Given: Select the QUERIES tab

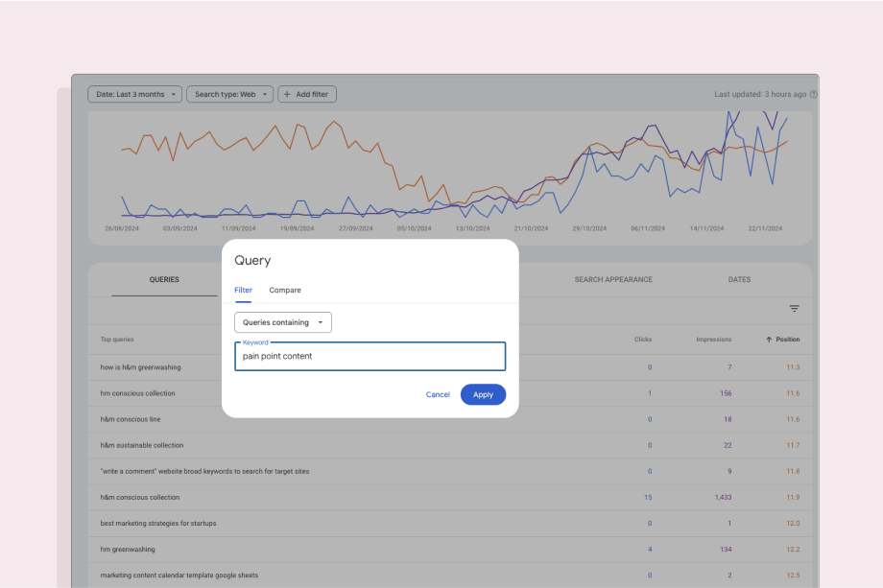Looking at the screenshot, I should coord(164,279).
